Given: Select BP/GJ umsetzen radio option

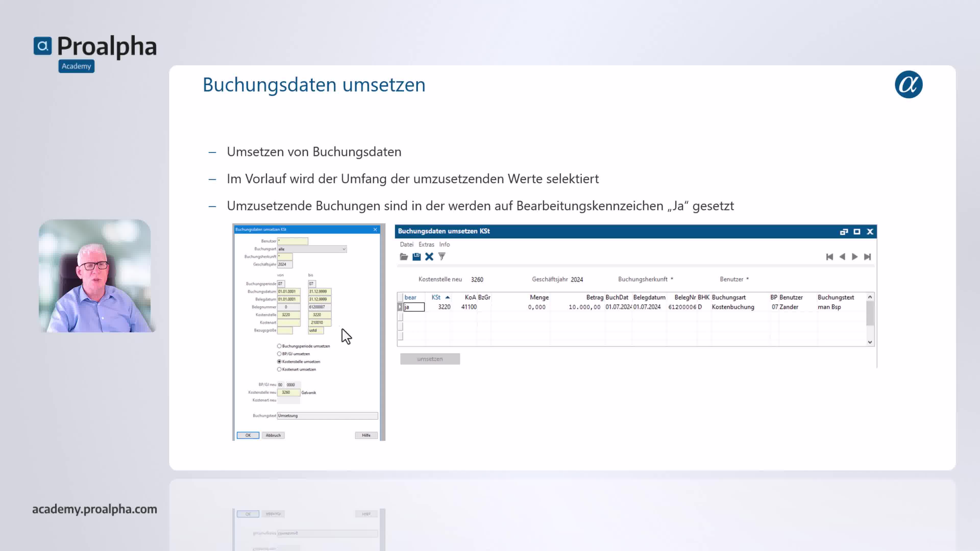Looking at the screenshot, I should pos(279,354).
